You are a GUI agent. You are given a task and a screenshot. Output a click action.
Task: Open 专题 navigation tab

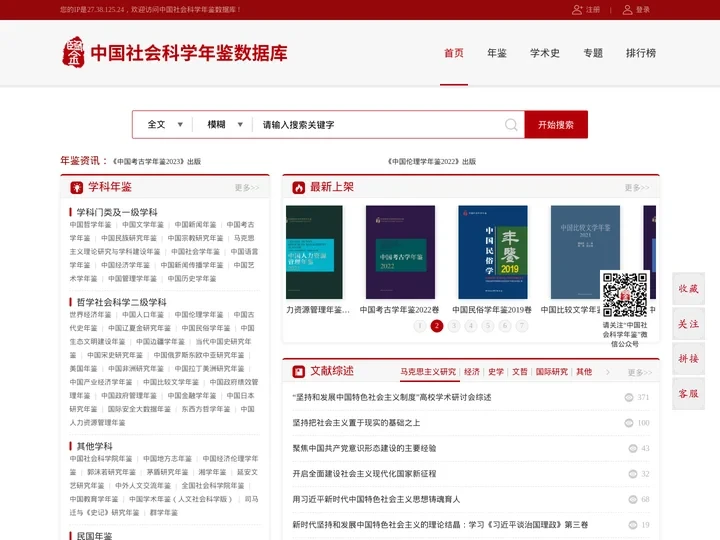593,53
